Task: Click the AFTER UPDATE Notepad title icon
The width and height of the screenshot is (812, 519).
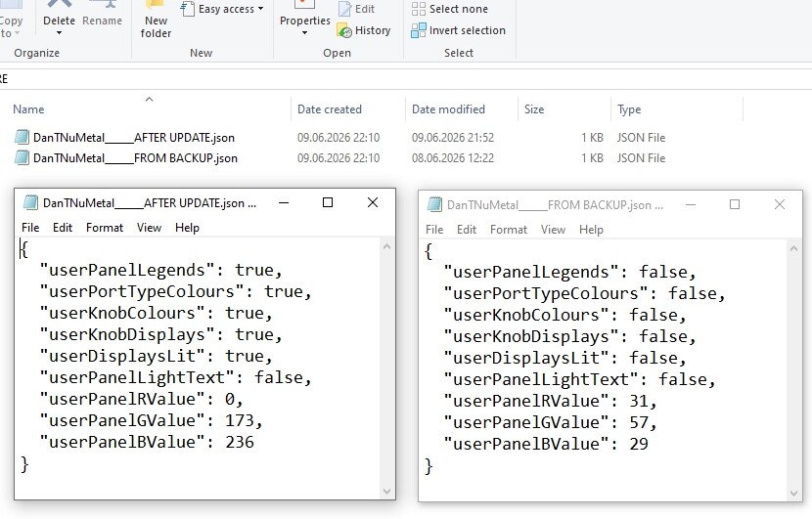Action: tap(30, 203)
